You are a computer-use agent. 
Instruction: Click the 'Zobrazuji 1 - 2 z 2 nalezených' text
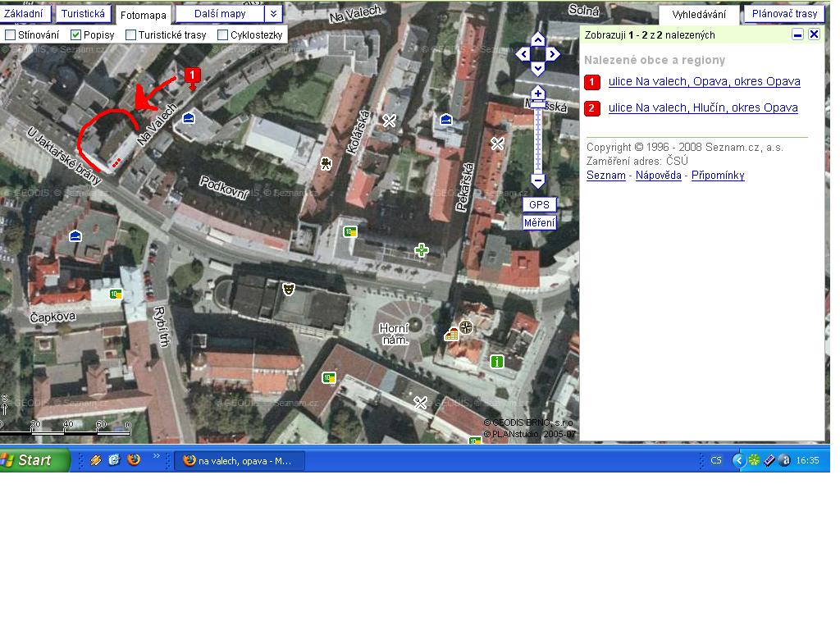tap(650, 35)
